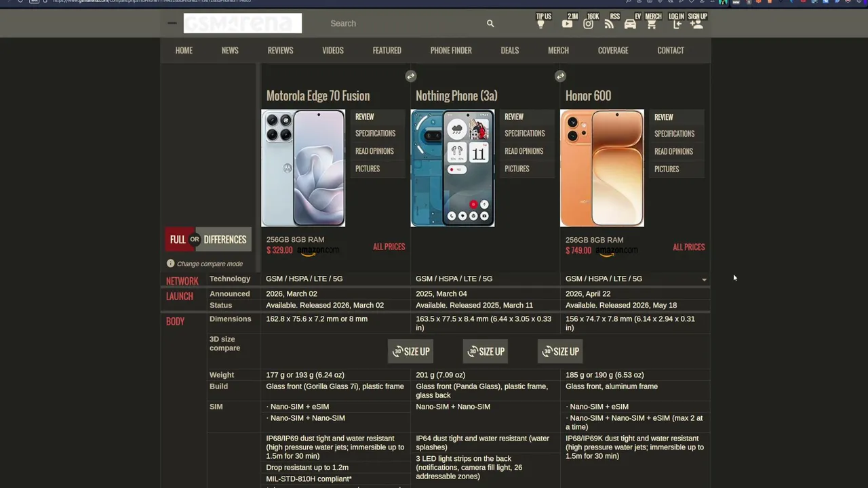Open All Prices for Honor 600
Viewport: 868px width, 488px height.
[x=688, y=247]
